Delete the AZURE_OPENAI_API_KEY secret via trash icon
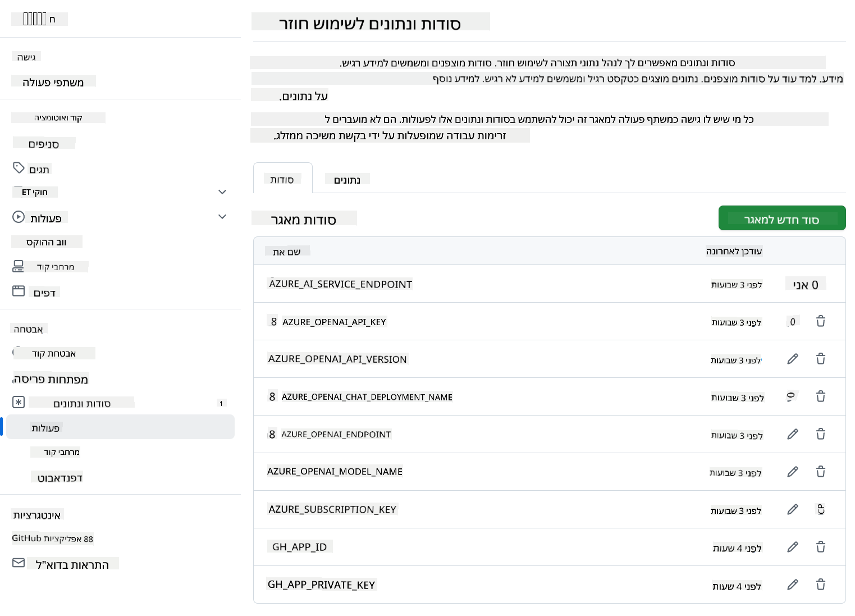855x616 pixels. click(x=820, y=321)
